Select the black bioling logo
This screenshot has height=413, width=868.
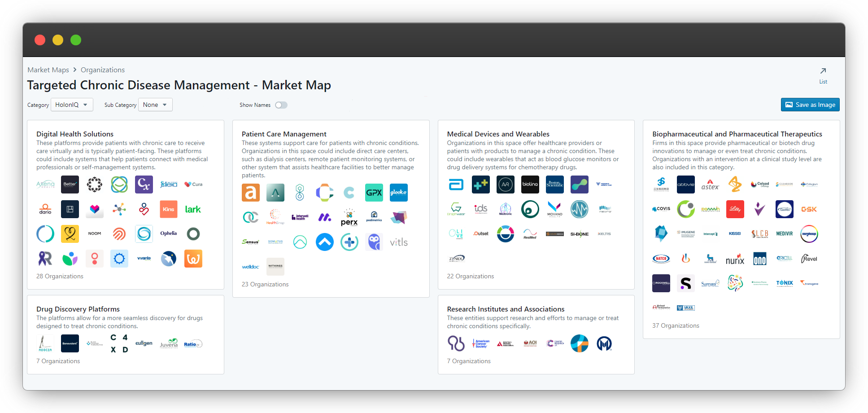tap(530, 185)
